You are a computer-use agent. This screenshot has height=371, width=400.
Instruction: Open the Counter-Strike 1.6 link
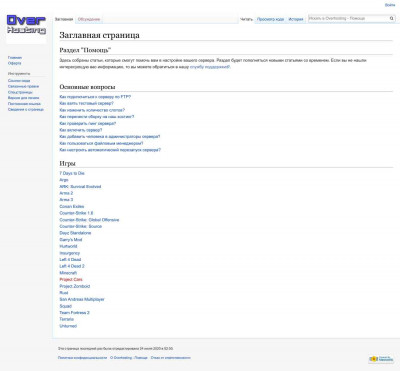point(76,213)
